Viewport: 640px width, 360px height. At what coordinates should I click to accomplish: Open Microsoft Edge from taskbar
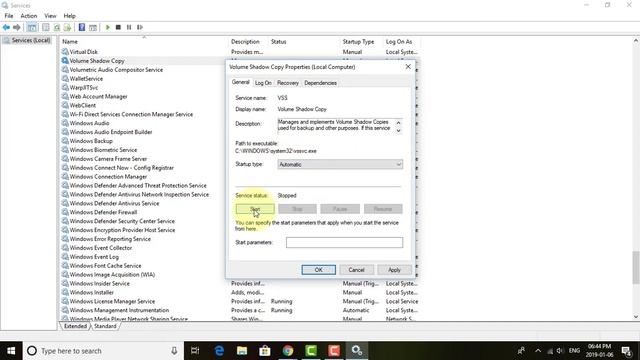(219, 351)
